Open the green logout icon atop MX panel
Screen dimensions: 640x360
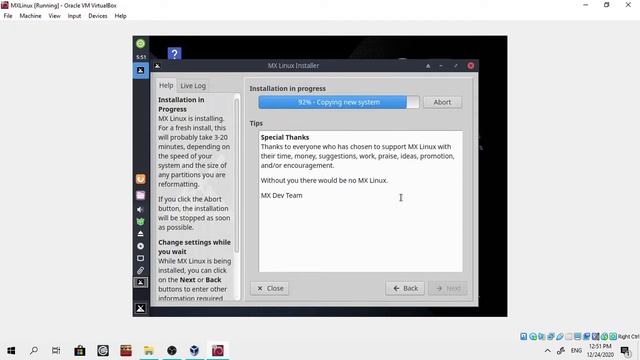click(140, 43)
